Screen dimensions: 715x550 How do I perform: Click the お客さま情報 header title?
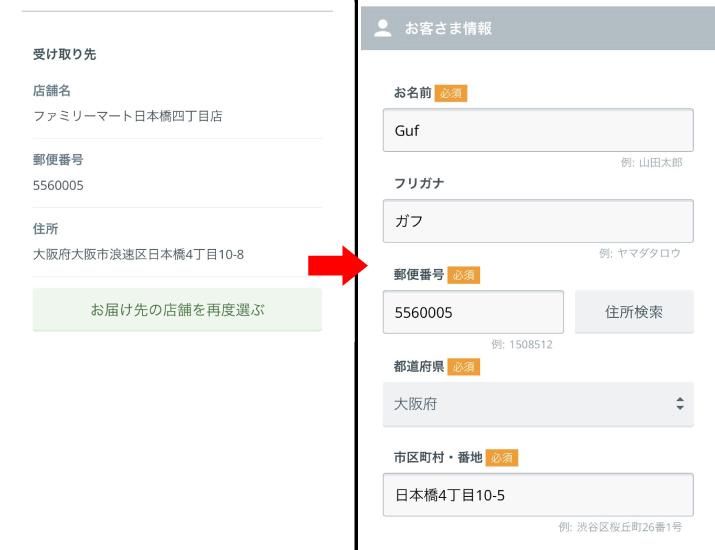pos(448,29)
